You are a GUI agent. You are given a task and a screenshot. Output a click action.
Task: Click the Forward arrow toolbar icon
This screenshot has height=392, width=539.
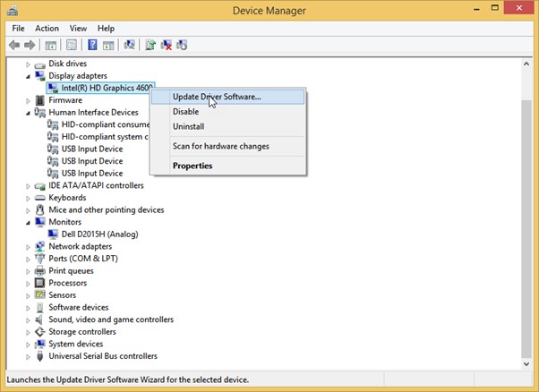[x=30, y=45]
